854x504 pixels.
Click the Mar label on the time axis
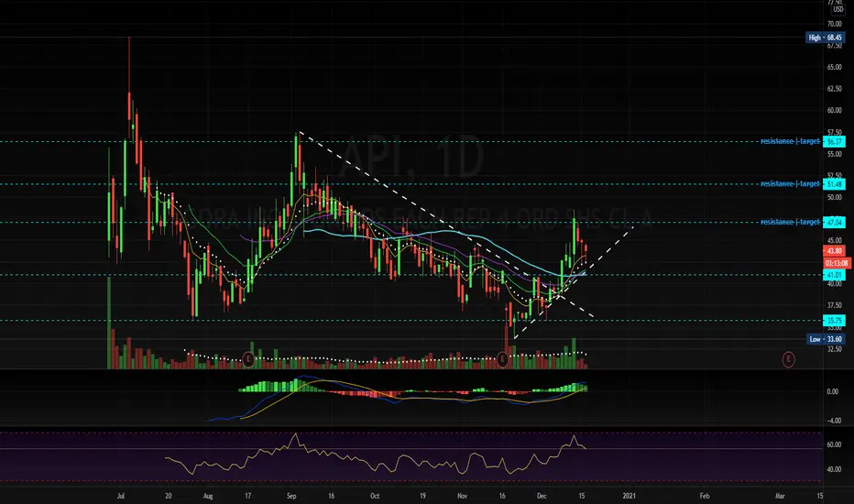click(x=780, y=496)
